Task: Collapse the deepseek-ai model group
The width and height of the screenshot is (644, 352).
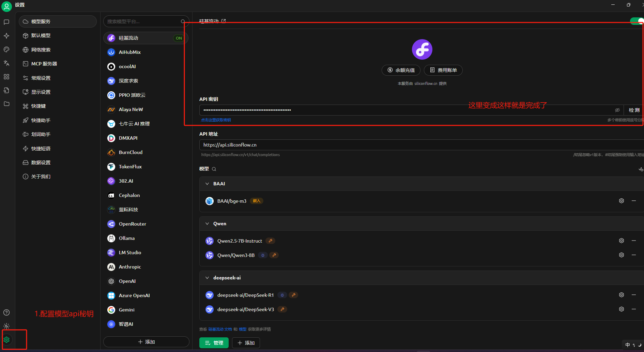Action: [207, 278]
